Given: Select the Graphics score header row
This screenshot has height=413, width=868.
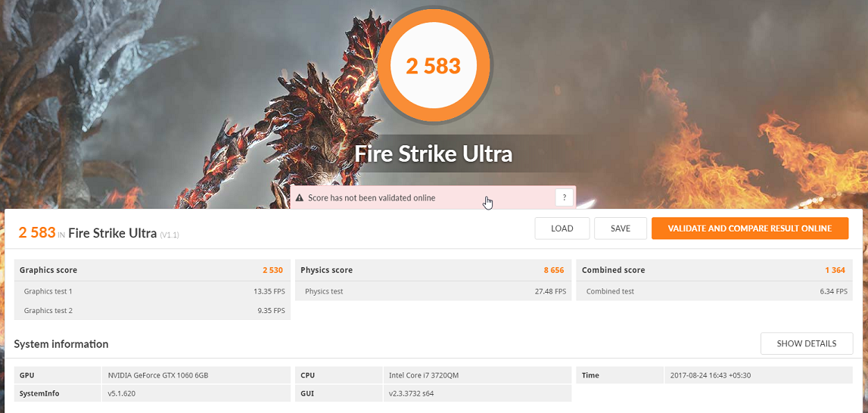Looking at the screenshot, I should (152, 270).
